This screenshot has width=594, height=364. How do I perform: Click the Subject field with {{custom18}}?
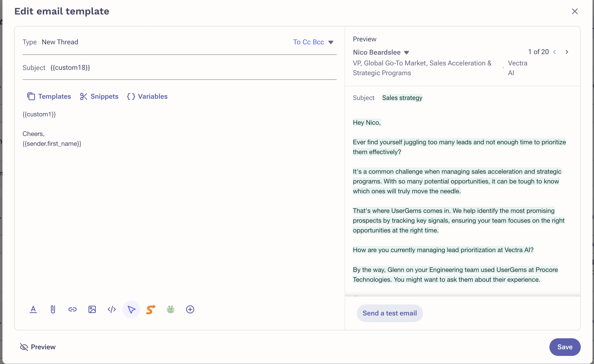179,68
